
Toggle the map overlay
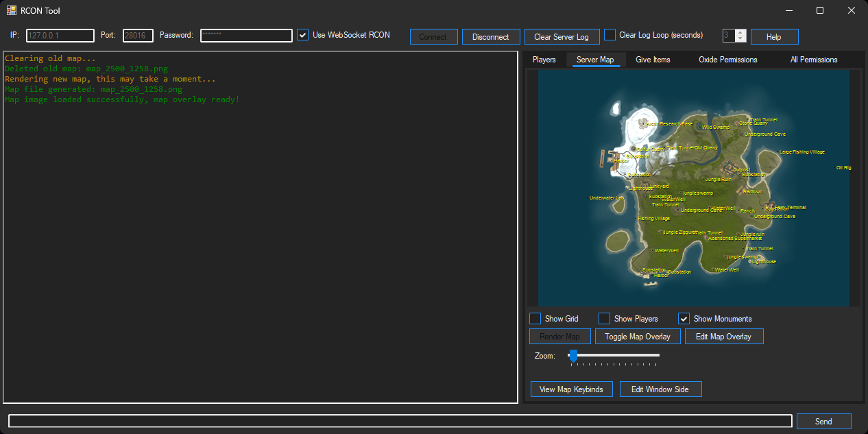[x=638, y=336]
